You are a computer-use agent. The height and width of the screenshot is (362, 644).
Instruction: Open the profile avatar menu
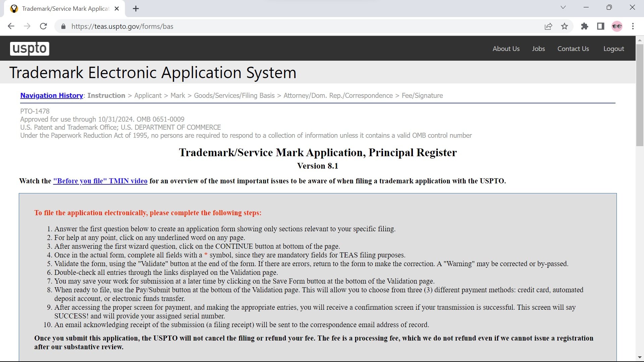tap(617, 26)
